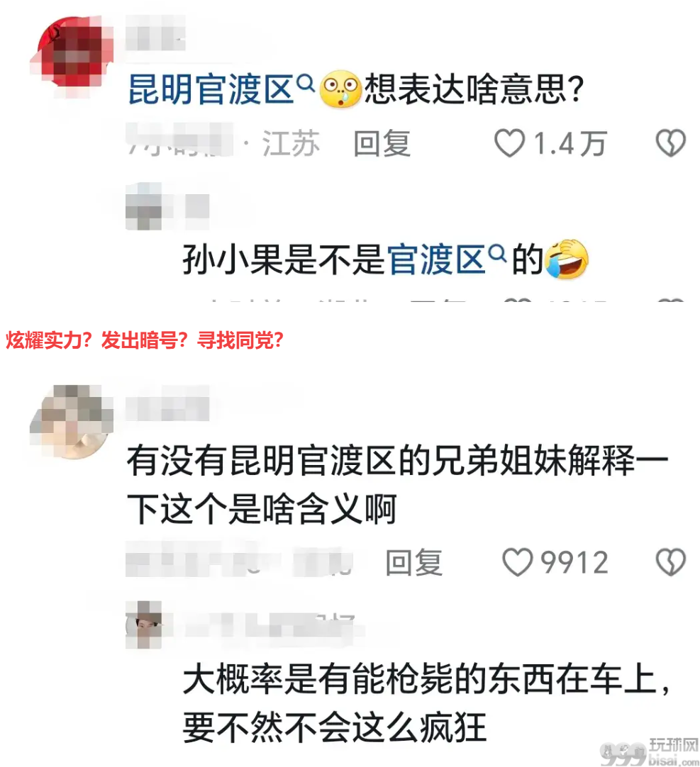
Task: Open the avatar of the 有没有昆明官渡区 commenter
Action: (72, 422)
